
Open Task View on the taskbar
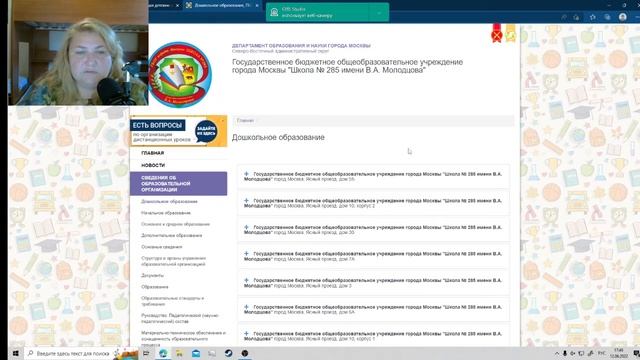point(146,353)
